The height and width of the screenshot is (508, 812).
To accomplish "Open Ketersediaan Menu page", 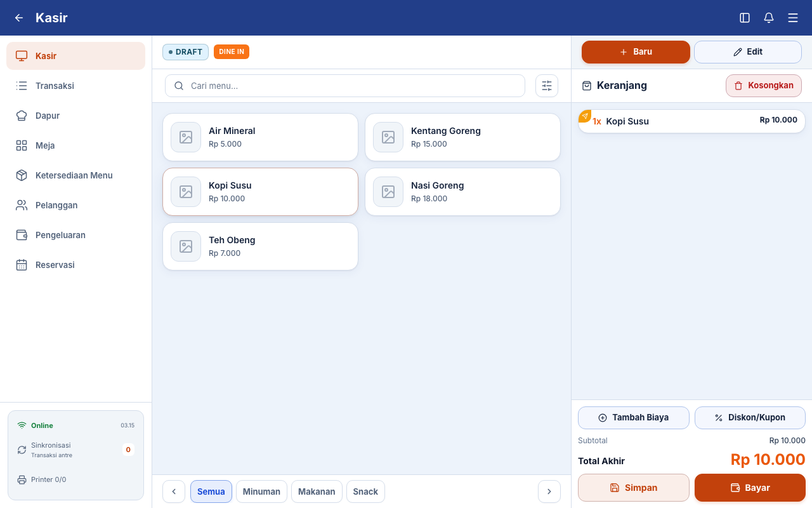I will [x=76, y=175].
